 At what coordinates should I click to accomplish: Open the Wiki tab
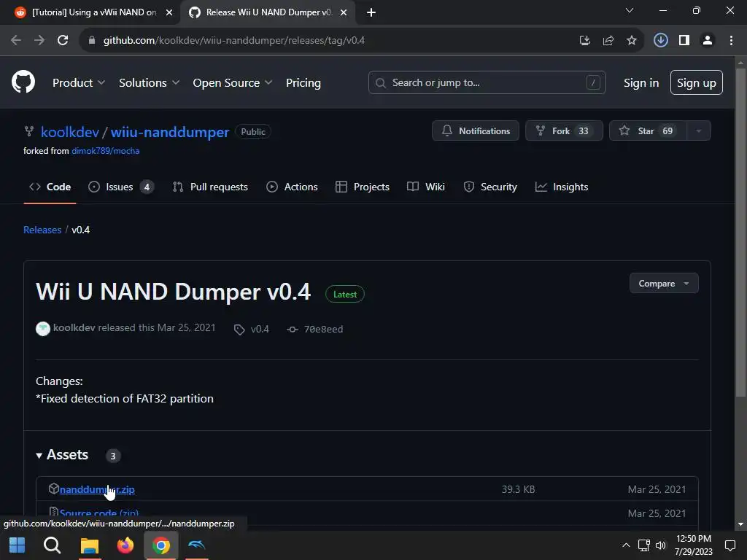point(426,187)
